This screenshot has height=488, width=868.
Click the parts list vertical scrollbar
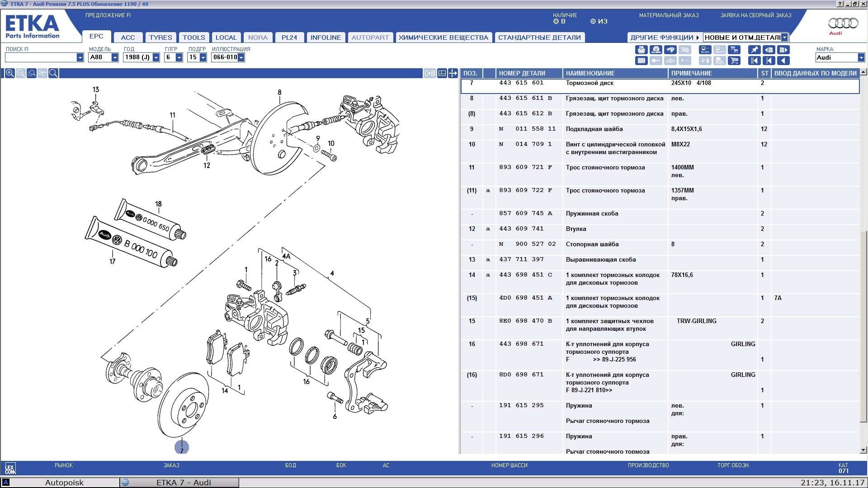pyautogui.click(x=863, y=326)
